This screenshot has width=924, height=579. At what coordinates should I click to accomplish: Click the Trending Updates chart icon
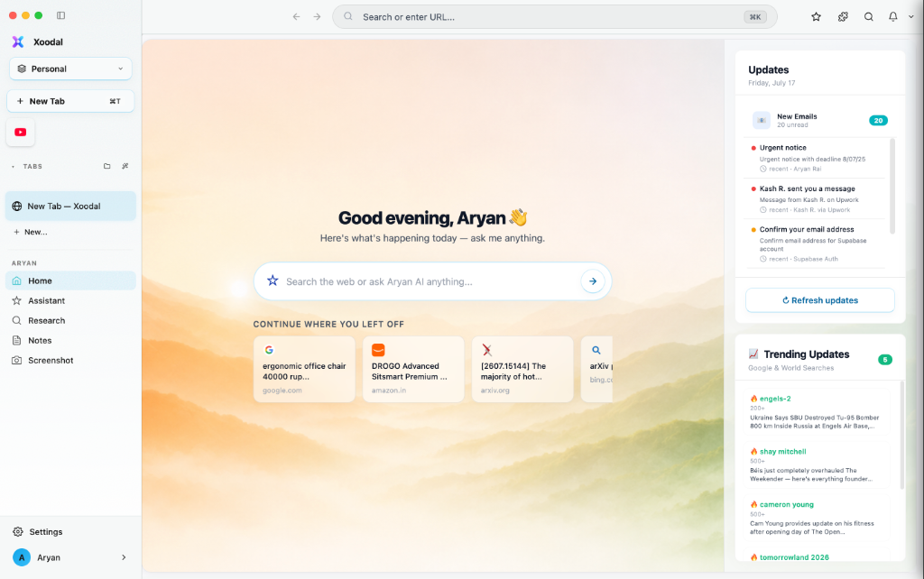pos(753,354)
